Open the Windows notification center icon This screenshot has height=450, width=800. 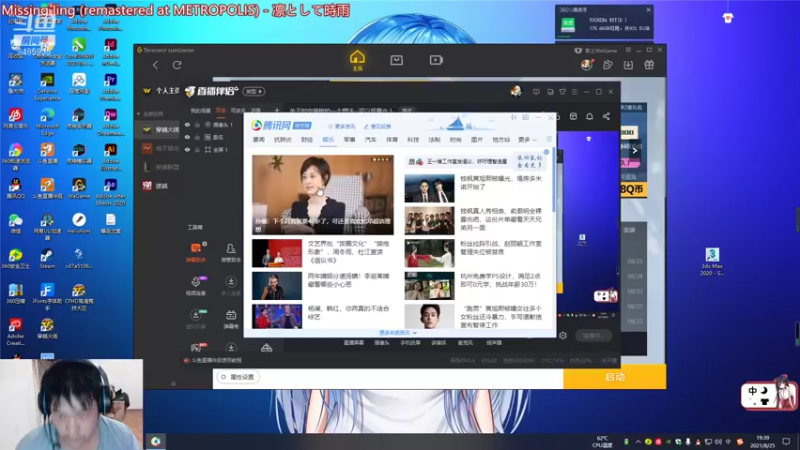tap(786, 441)
